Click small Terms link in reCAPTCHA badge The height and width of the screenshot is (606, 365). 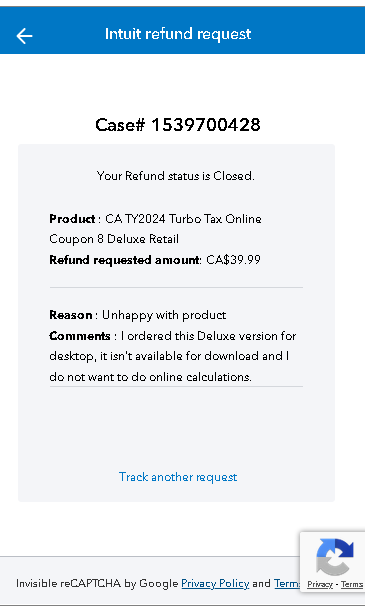(352, 584)
